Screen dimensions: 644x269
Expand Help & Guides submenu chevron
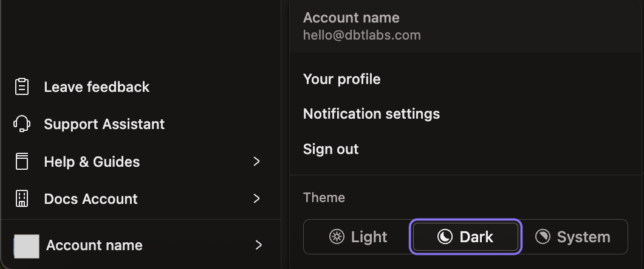[x=257, y=162]
